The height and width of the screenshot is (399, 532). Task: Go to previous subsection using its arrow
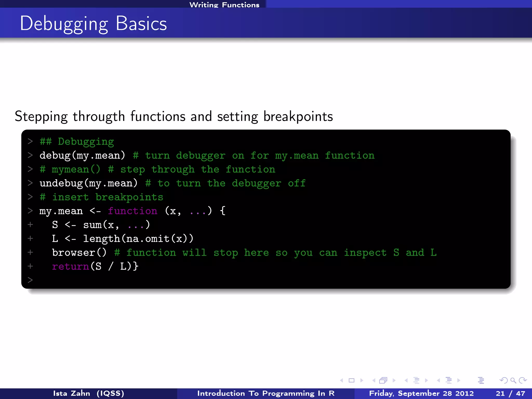coord(406,381)
